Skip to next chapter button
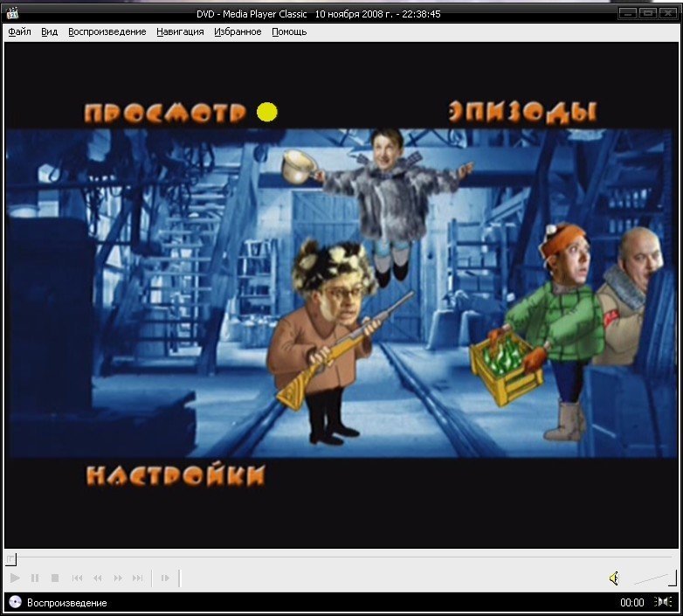This screenshot has height=616, width=683. coord(138,578)
